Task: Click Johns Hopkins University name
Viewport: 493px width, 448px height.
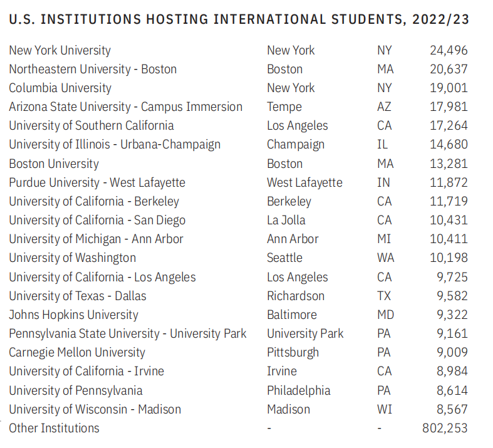Action: tap(73, 315)
